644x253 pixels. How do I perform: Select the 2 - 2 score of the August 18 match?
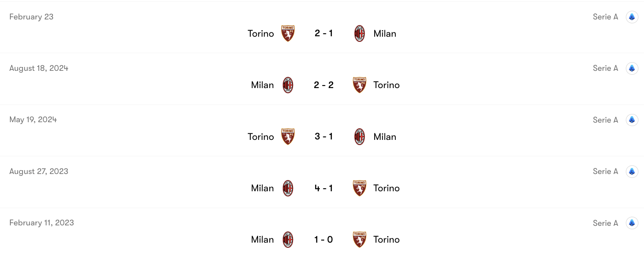323,85
